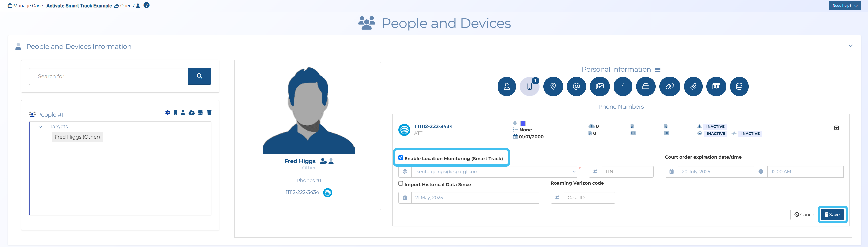
Task: Open the ID card section icon
Action: [716, 86]
